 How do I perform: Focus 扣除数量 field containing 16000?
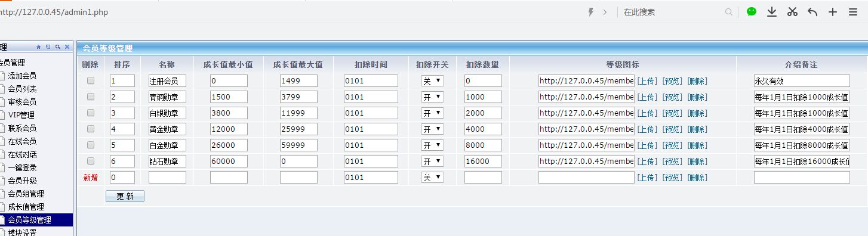click(483, 161)
